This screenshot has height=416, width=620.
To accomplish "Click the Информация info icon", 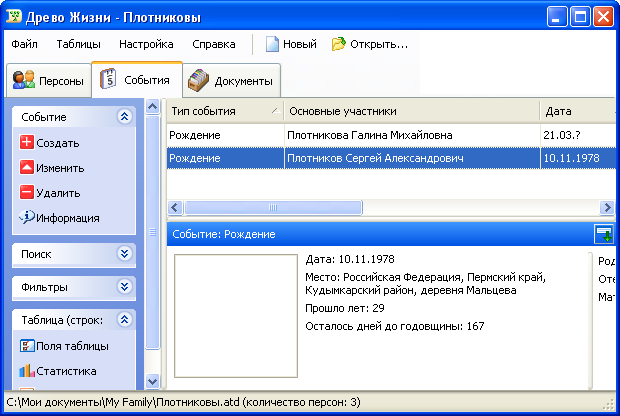I will point(26,217).
